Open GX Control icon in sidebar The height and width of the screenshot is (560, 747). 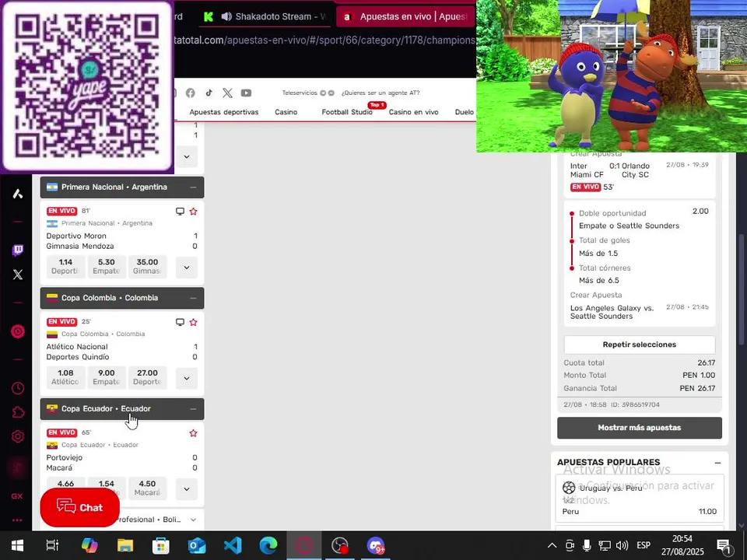pyautogui.click(x=17, y=496)
